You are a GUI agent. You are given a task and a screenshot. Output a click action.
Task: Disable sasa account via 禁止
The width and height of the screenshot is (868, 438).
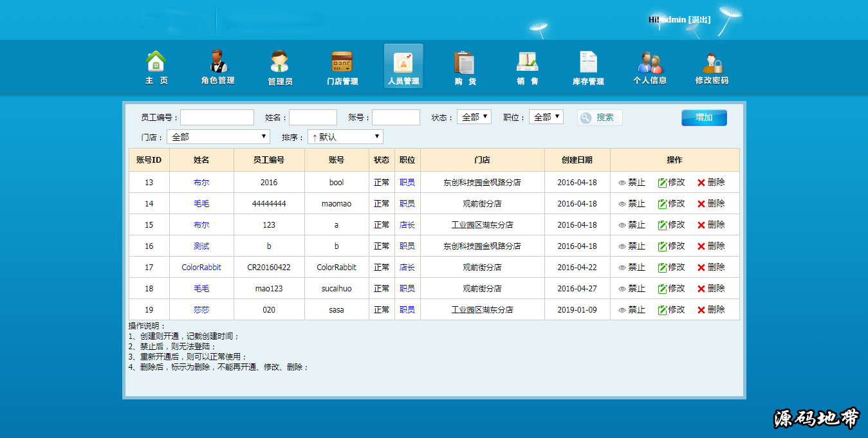click(x=631, y=309)
